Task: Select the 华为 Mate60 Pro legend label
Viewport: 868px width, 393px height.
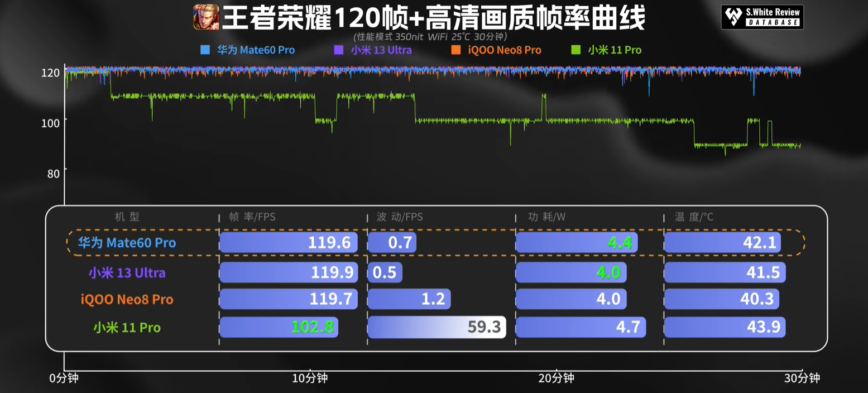Action: [256, 50]
